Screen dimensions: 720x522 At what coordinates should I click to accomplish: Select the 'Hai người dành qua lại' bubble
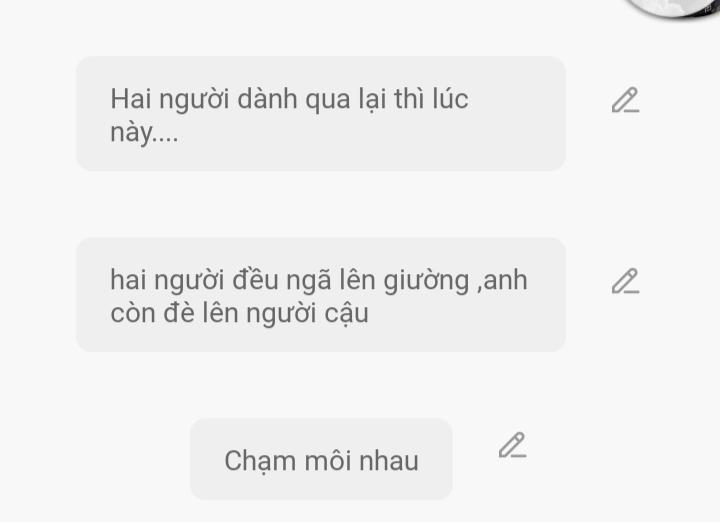click(321, 113)
